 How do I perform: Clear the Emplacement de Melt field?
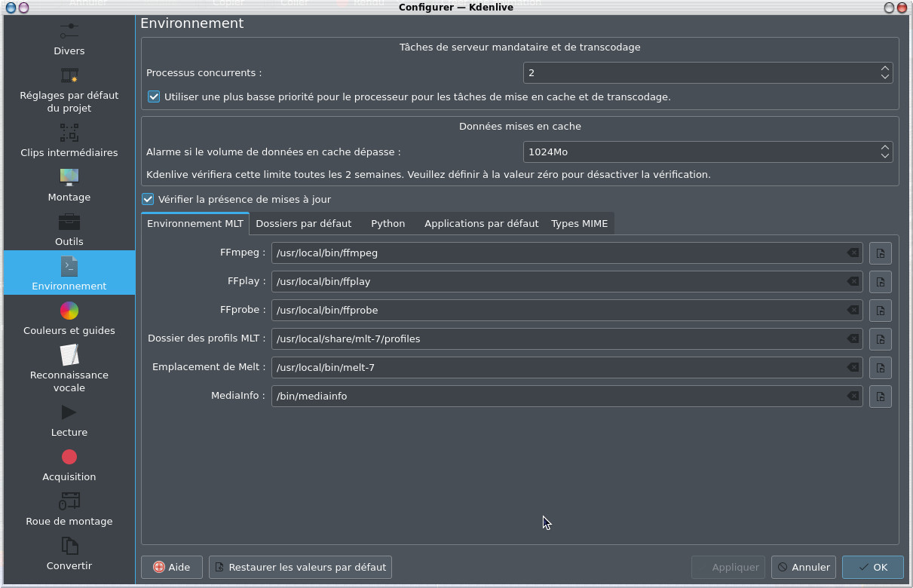(x=853, y=368)
